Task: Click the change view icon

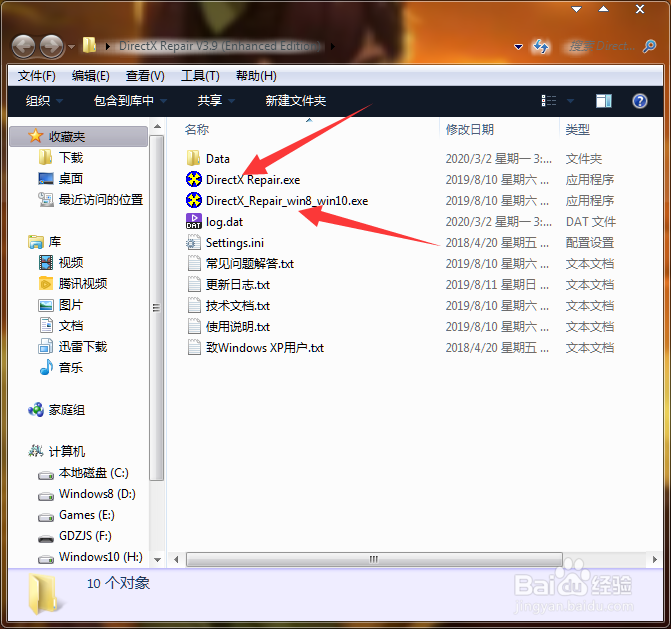Action: pyautogui.click(x=549, y=101)
